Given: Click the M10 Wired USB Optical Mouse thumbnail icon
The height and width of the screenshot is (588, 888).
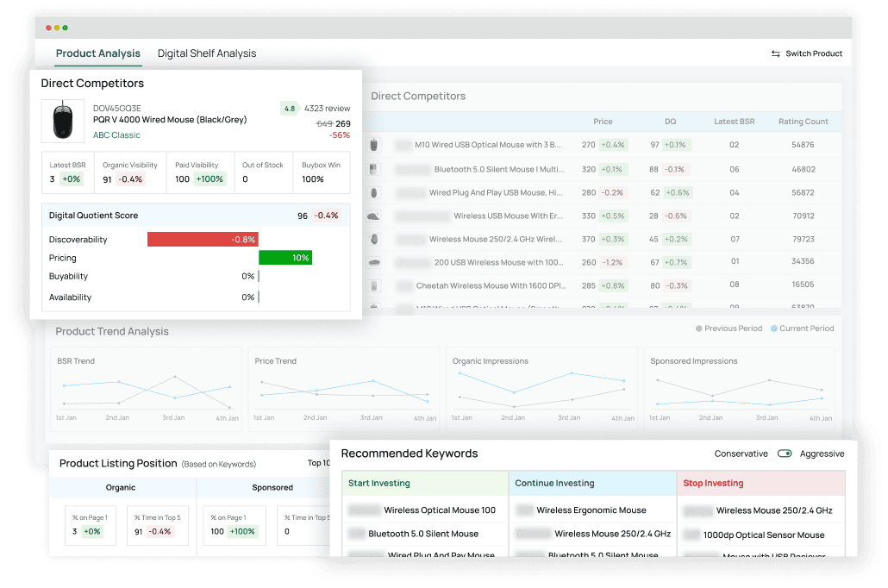Looking at the screenshot, I should tap(373, 145).
